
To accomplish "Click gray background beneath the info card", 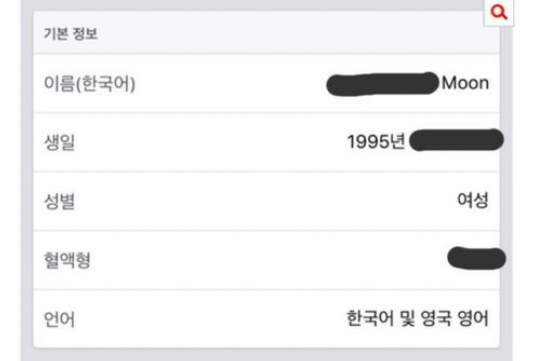I will click(x=266, y=355).
